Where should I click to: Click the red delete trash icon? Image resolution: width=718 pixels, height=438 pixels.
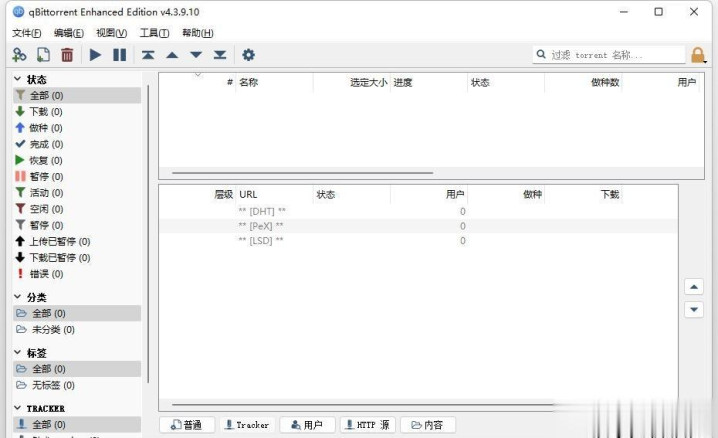click(67, 55)
